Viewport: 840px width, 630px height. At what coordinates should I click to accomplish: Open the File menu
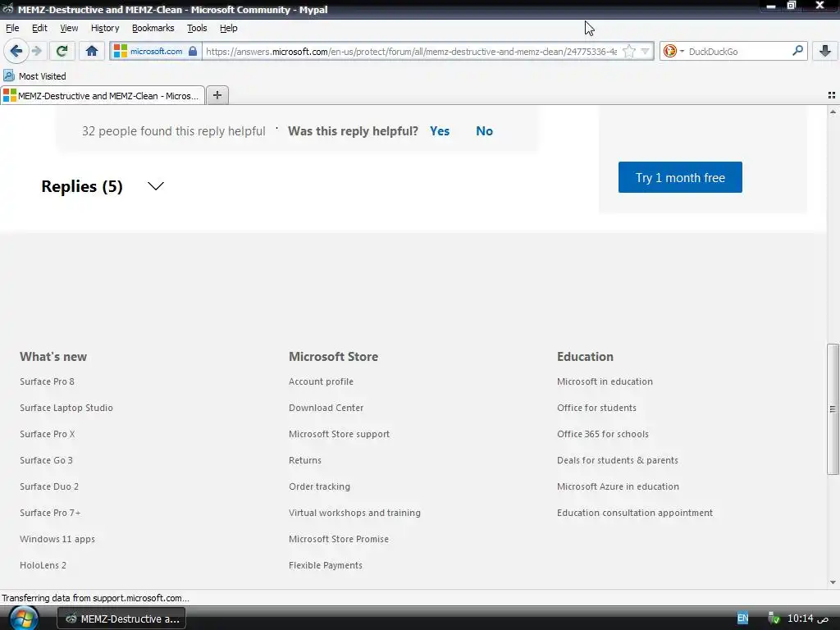point(12,28)
